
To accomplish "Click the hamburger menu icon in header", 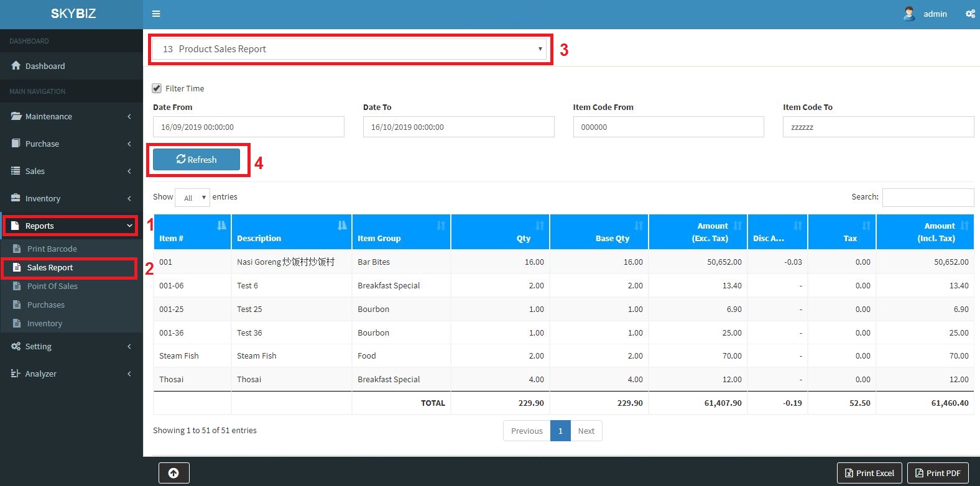I will click(x=156, y=14).
